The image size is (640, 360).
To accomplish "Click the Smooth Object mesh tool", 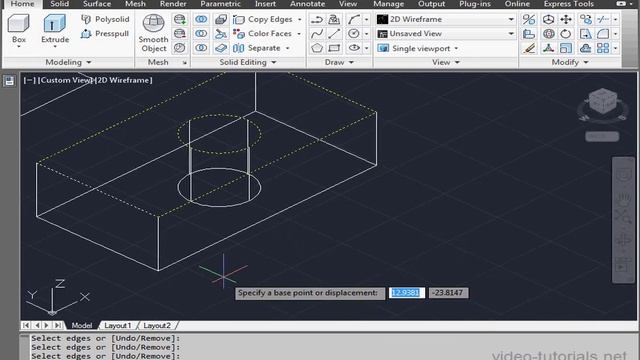I will (153, 33).
